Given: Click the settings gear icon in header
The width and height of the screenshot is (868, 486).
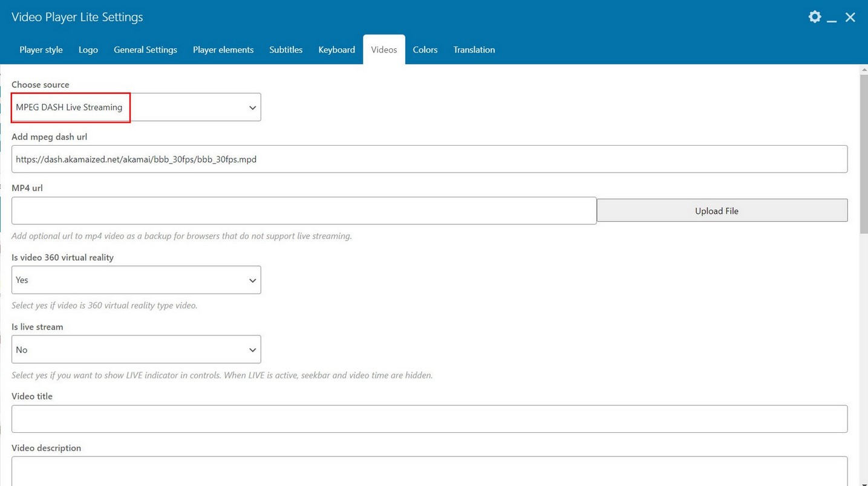Looking at the screenshot, I should [815, 17].
